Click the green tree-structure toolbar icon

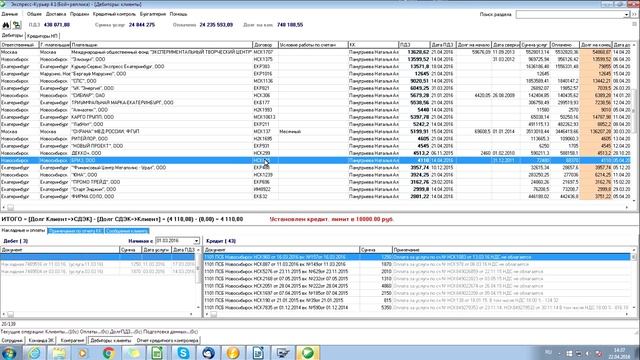pos(16,25)
